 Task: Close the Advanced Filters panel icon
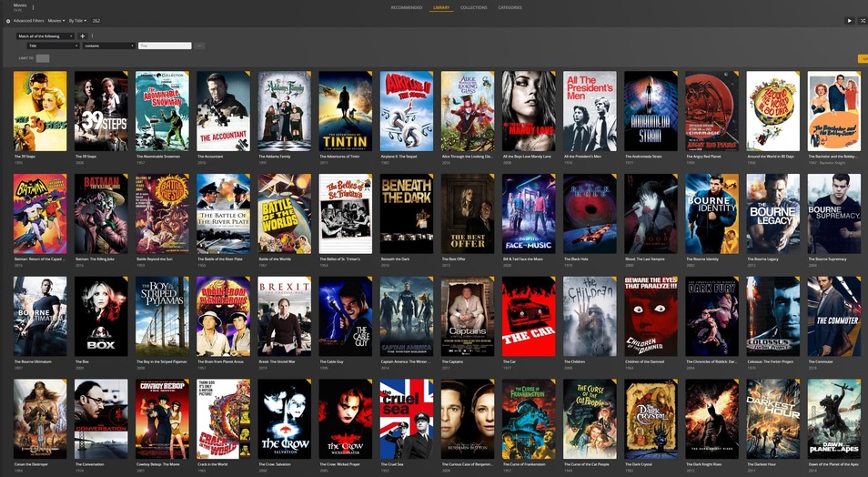(8, 21)
